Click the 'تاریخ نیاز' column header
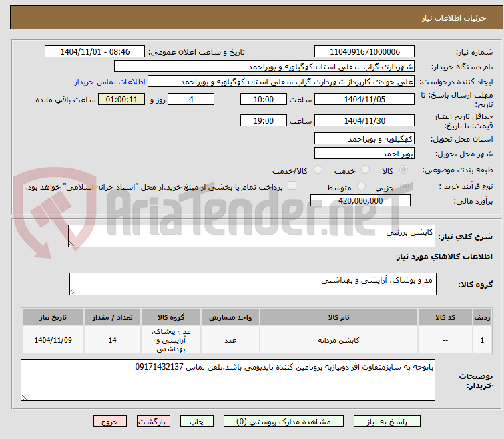The width and height of the screenshot is (504, 439). coord(53,317)
